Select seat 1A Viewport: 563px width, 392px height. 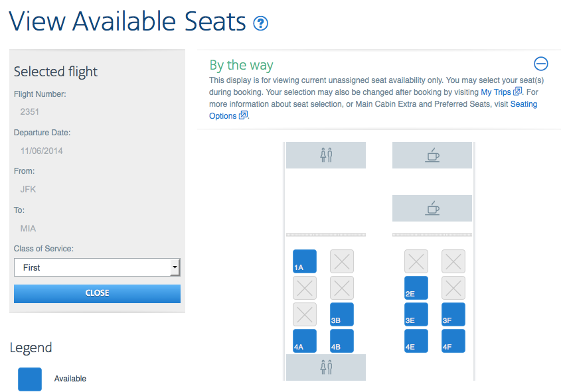coord(305,261)
